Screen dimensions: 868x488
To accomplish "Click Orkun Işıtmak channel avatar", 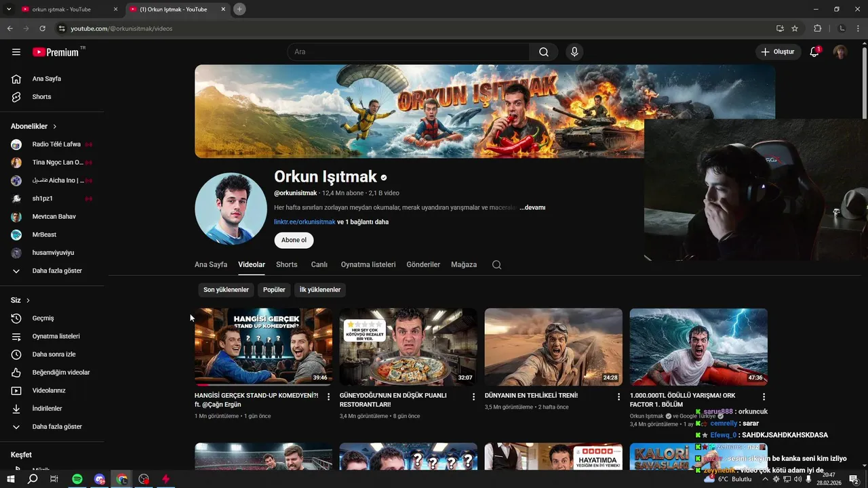I will 231,209.
